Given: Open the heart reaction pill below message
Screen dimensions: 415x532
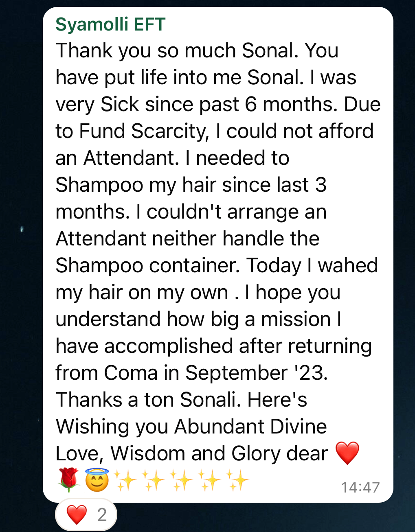Looking at the screenshot, I should click(86, 515).
